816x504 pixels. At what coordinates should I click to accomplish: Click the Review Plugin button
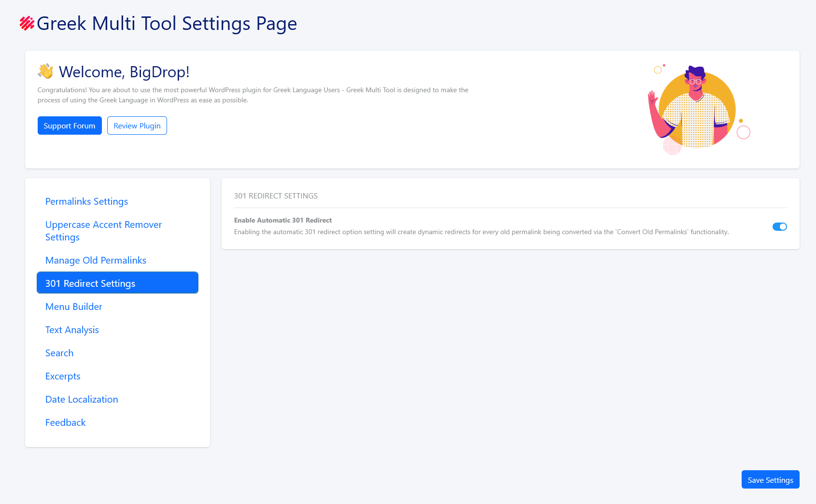[x=137, y=126]
